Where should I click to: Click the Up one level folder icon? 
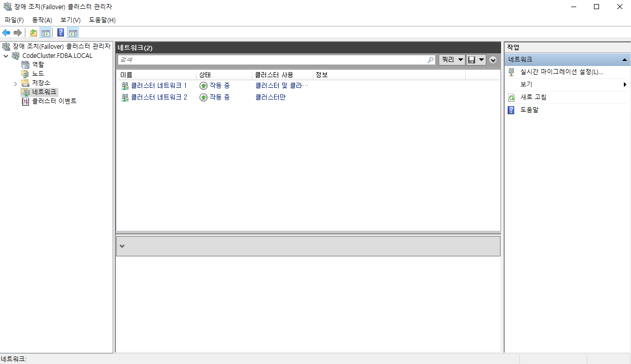[34, 33]
